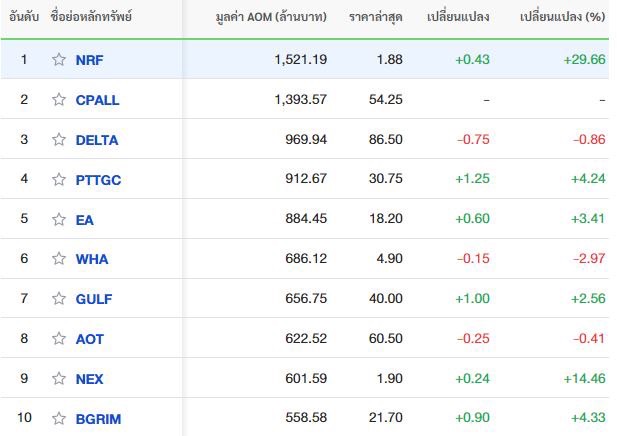Toggle favorite star for CPALL
This screenshot has width=617, height=436.
(x=59, y=100)
